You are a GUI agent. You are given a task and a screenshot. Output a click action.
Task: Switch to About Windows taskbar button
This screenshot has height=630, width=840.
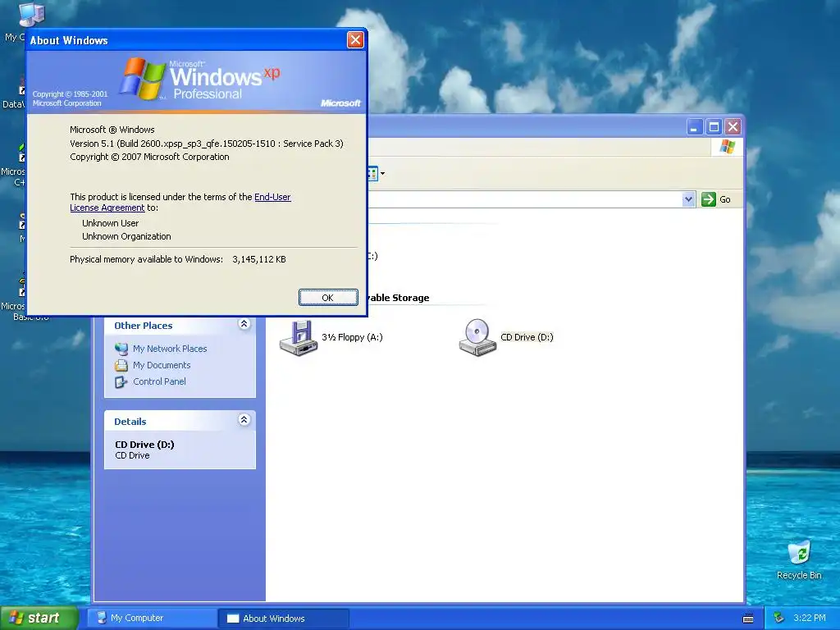coord(284,619)
